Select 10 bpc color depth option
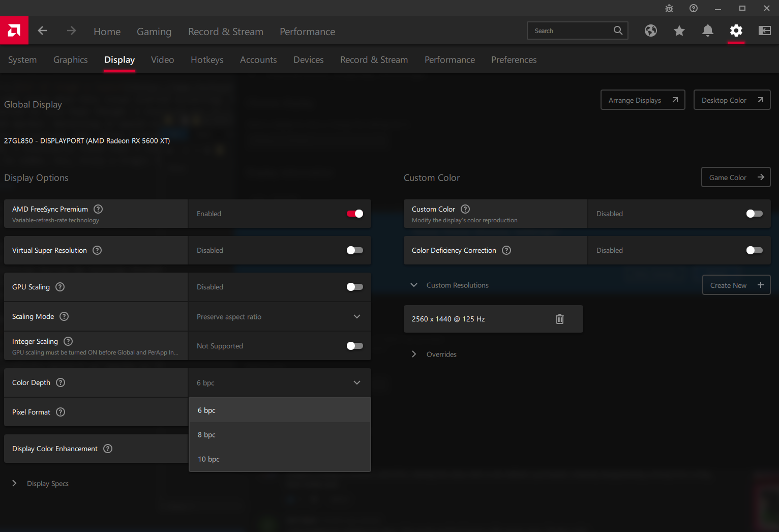 click(280, 459)
